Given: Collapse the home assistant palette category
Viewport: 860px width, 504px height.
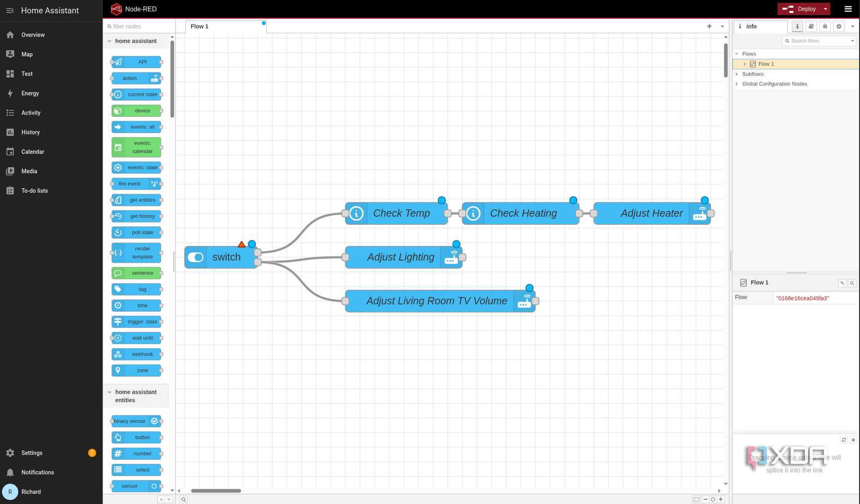Looking at the screenshot, I should [109, 41].
